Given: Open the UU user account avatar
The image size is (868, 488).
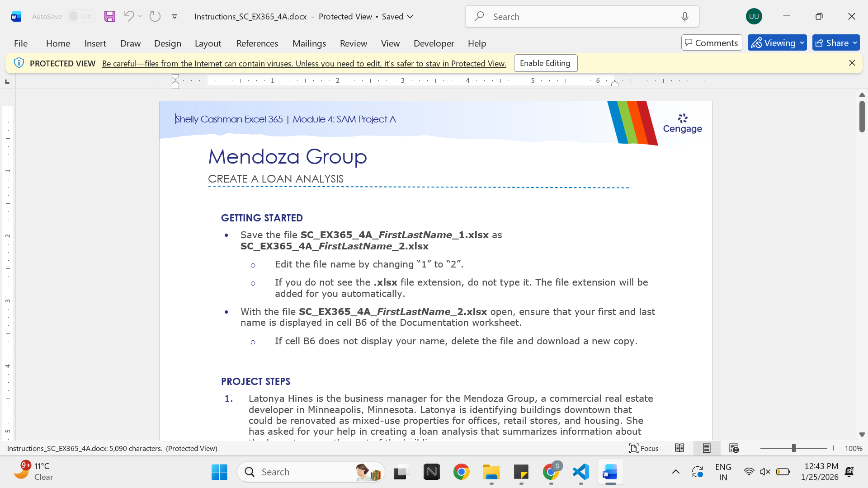Looking at the screenshot, I should tap(754, 17).
